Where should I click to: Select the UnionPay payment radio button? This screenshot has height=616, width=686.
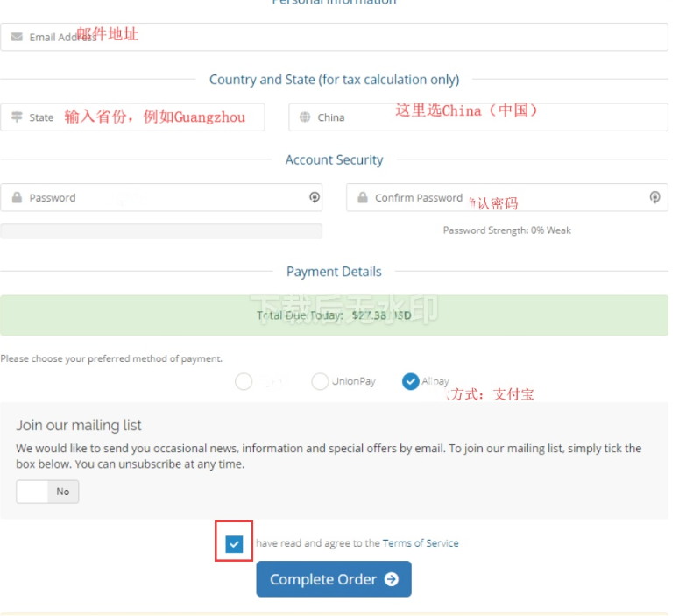click(320, 381)
